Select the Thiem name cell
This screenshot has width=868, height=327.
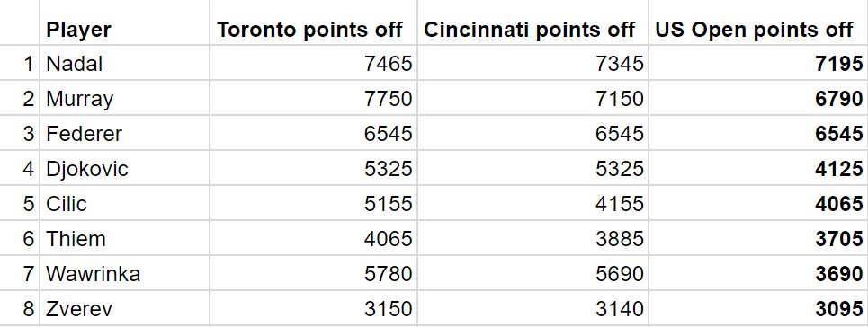pyautogui.click(x=124, y=238)
